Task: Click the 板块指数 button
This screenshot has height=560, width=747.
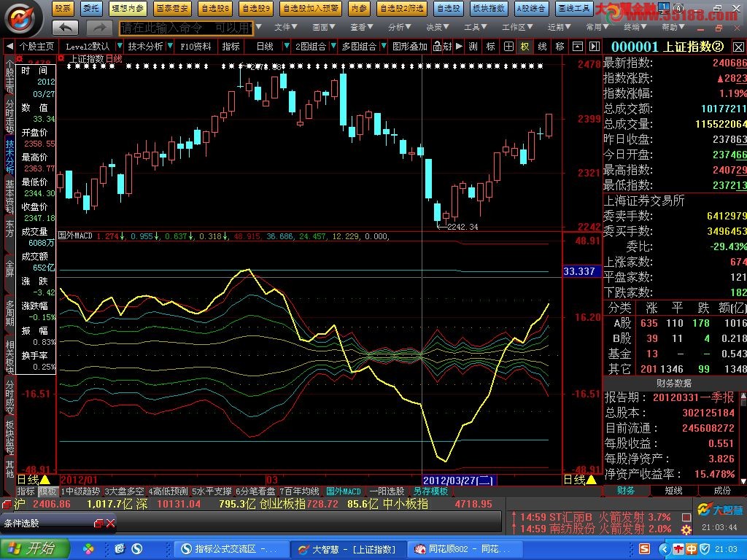Action: pyautogui.click(x=488, y=9)
